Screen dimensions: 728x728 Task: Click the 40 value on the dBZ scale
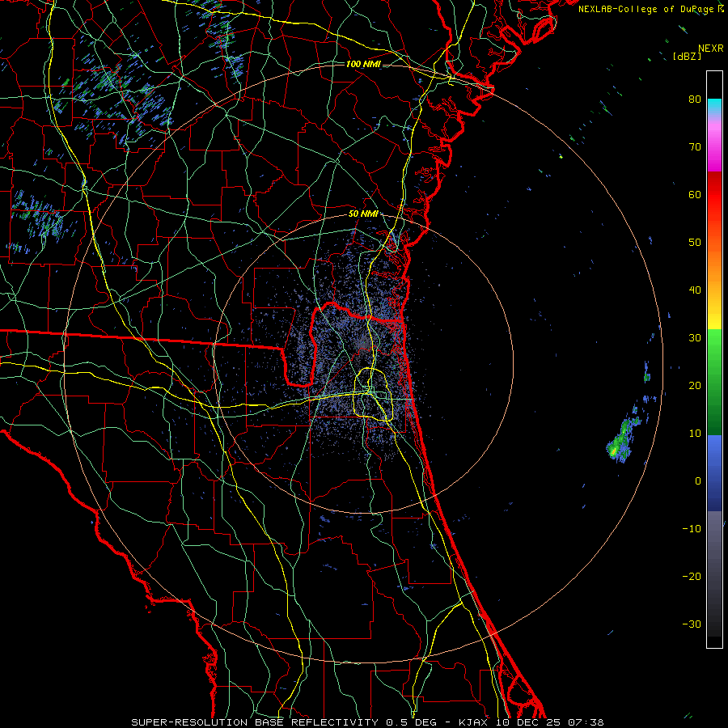pyautogui.click(x=695, y=290)
